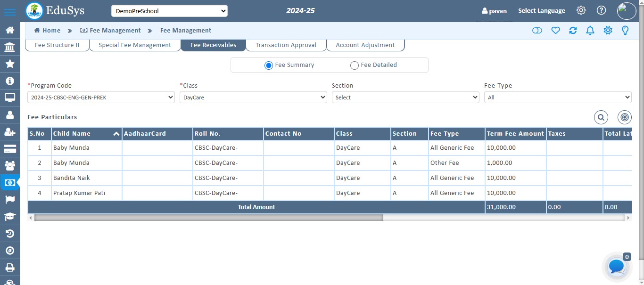Open the notifications bell icon
Screen dimensions: 644x285
pyautogui.click(x=590, y=31)
